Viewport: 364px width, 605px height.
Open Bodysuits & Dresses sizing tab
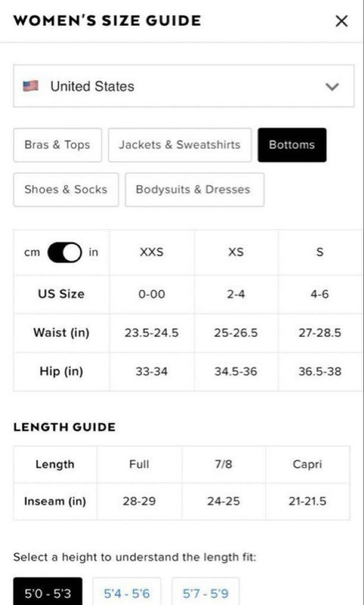[x=195, y=189]
